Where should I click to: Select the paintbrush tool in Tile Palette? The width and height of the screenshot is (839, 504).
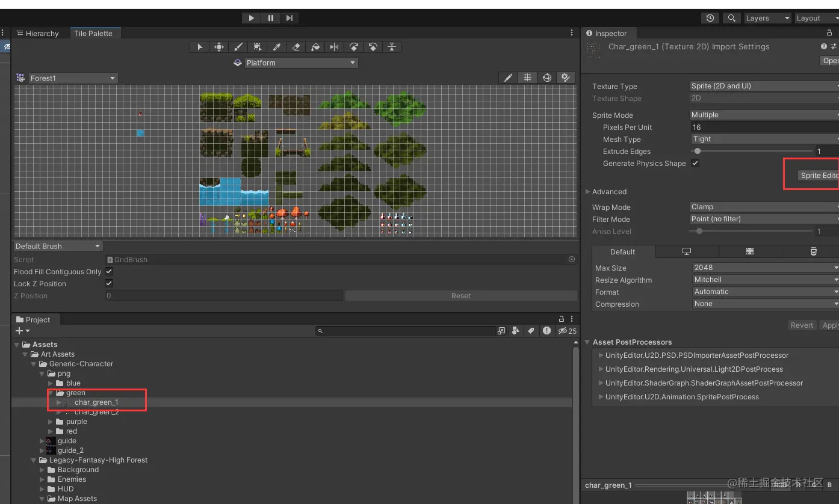[x=238, y=47]
